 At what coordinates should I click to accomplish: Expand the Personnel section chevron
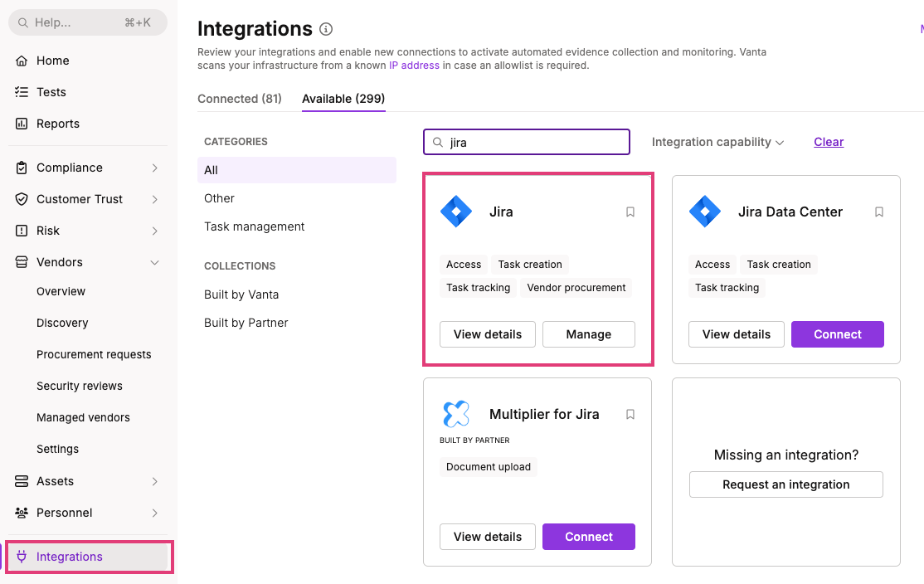point(154,513)
